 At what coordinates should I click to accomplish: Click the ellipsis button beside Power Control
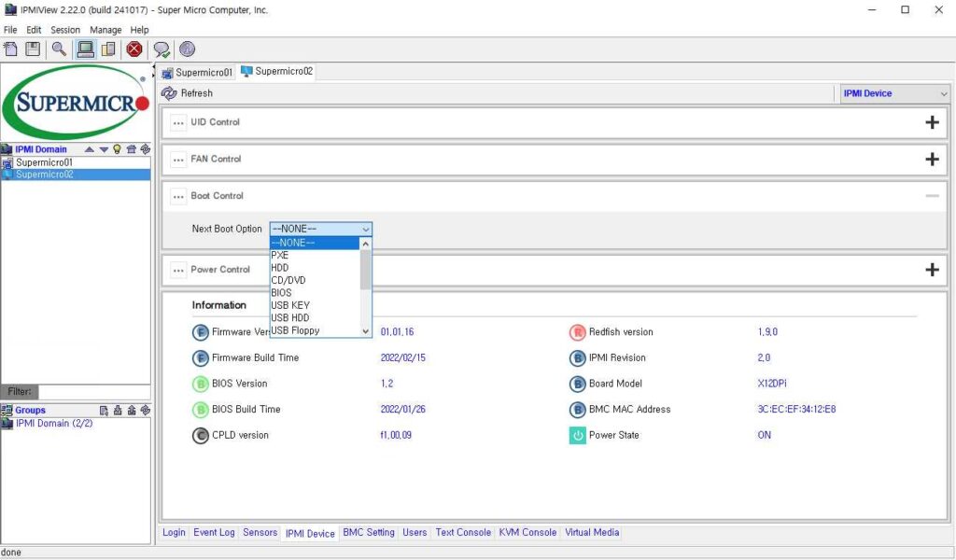(178, 270)
